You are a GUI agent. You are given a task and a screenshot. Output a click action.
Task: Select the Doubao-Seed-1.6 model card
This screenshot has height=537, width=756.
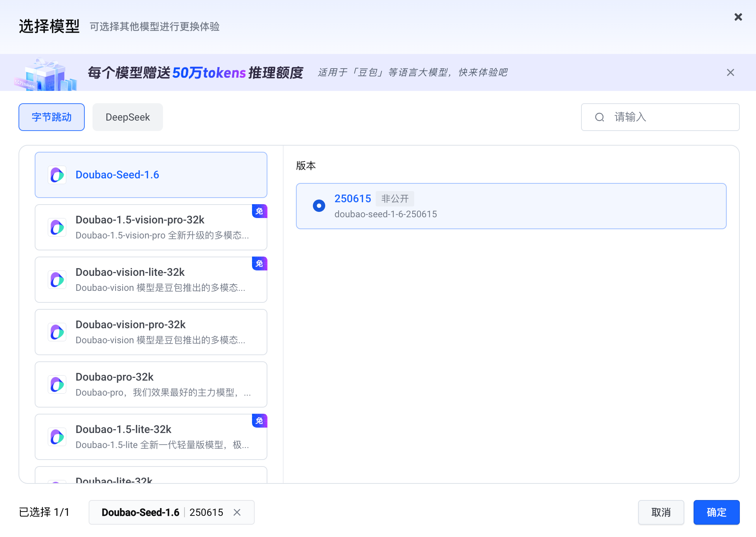[151, 175]
